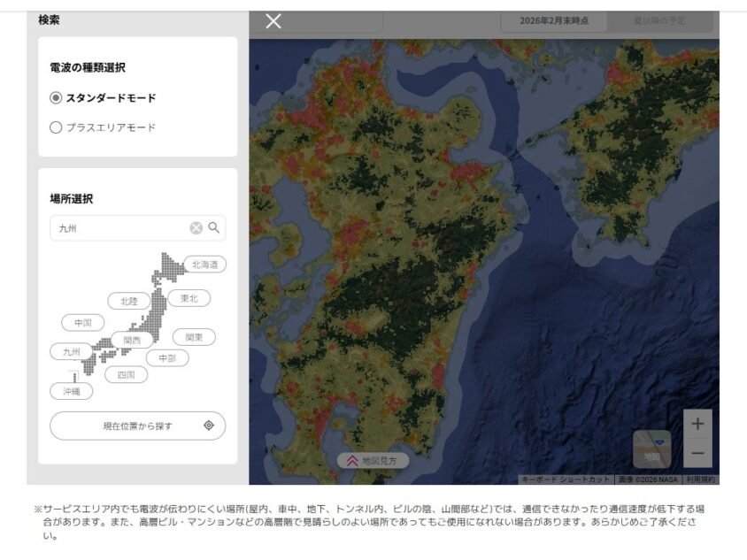The width and height of the screenshot is (747, 560).
Task: Switch map type via 地図 thumbnail
Action: coord(651,449)
